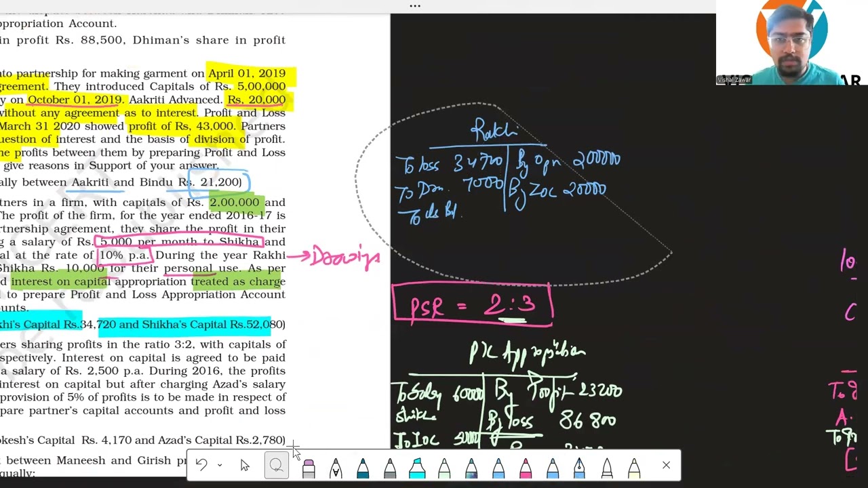Click 'Shikha's Capital Rs.52,080)' text
The width and height of the screenshot is (868, 488).
(214, 325)
